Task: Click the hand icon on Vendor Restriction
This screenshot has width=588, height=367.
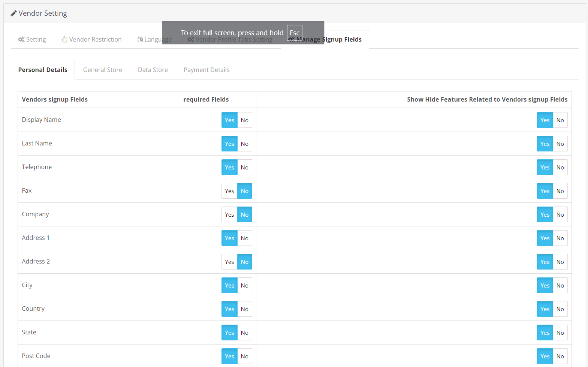Action: [x=64, y=40]
